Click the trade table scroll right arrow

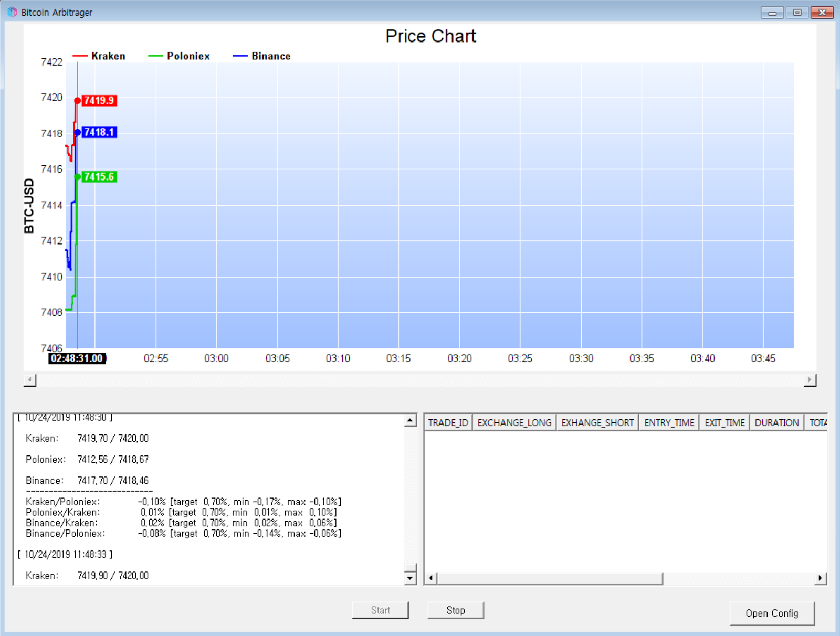(x=821, y=578)
